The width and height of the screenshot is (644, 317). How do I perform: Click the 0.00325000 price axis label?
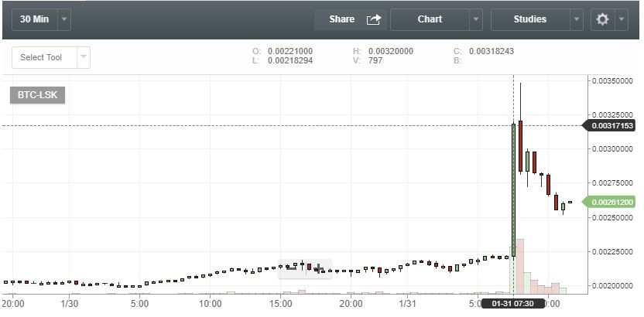612,114
